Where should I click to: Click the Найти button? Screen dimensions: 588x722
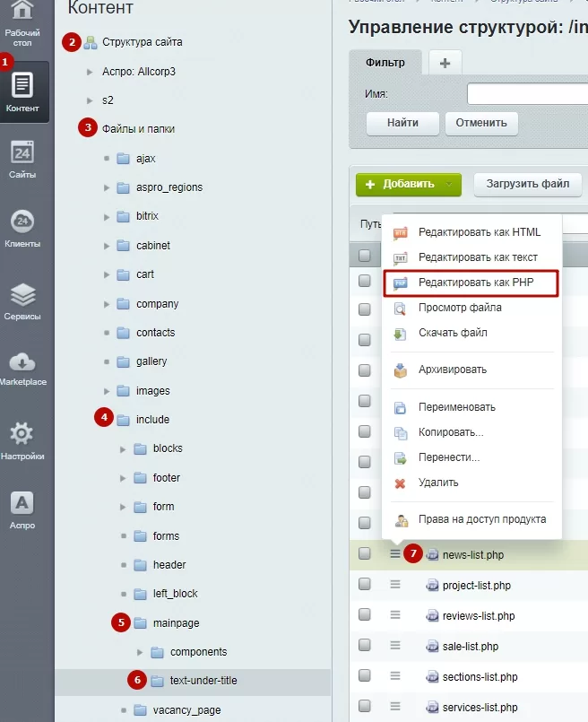coord(402,123)
